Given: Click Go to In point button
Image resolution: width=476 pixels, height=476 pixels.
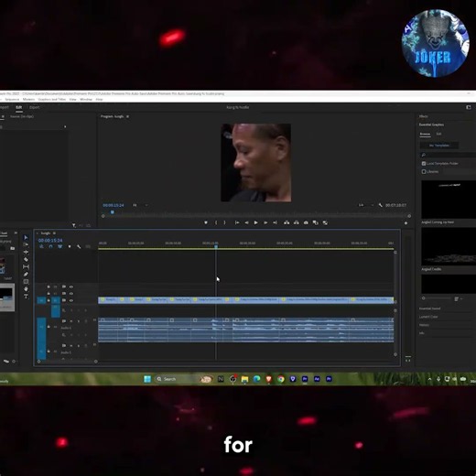Looking at the screenshot, I should [x=237, y=222].
